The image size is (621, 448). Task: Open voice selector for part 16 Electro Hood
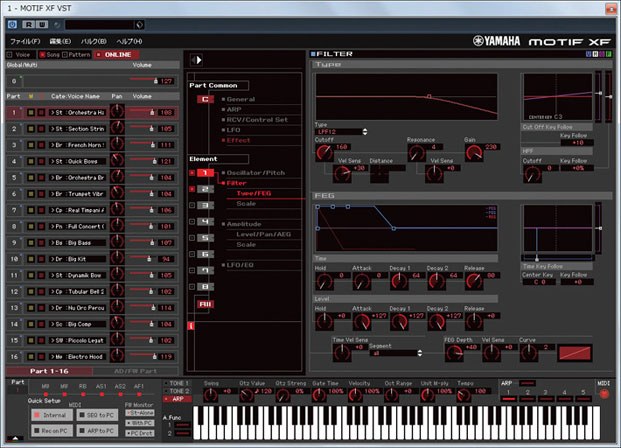(x=77, y=356)
